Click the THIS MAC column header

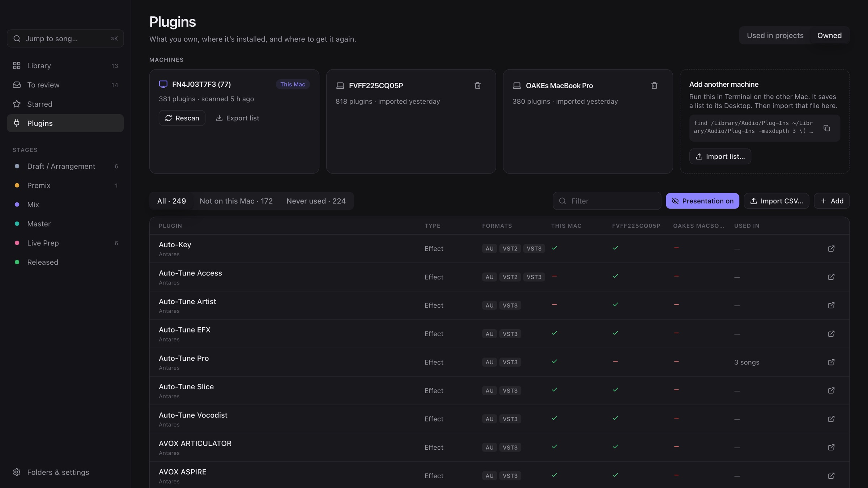tap(566, 226)
